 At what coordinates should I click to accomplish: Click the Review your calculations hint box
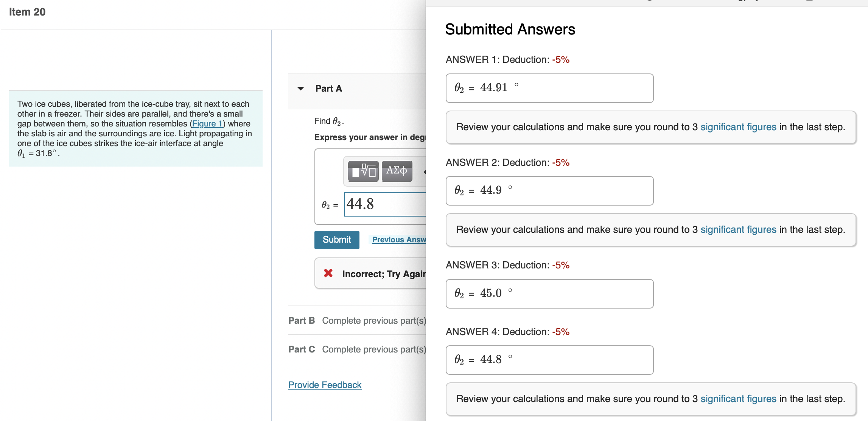click(651, 127)
